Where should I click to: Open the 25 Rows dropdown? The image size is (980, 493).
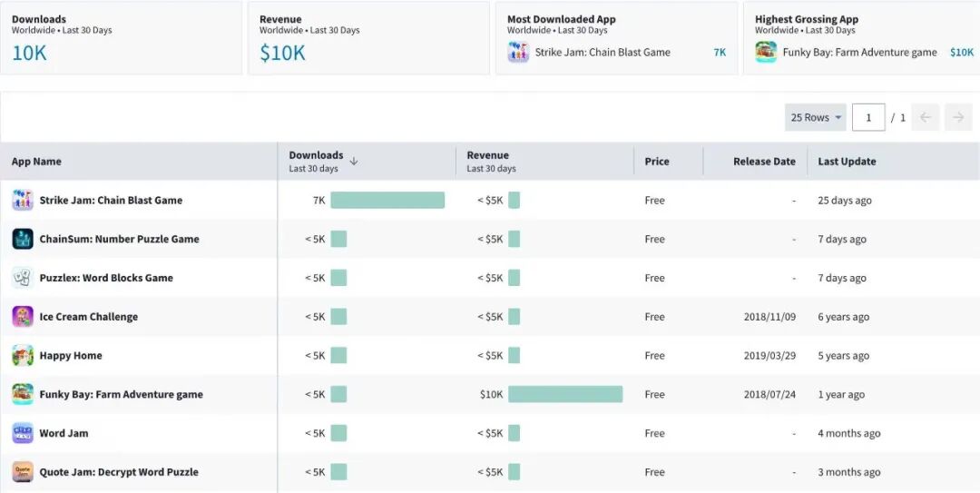816,117
